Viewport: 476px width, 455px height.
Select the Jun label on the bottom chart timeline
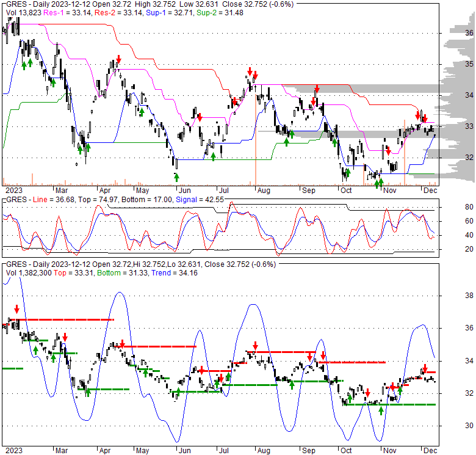184,451
